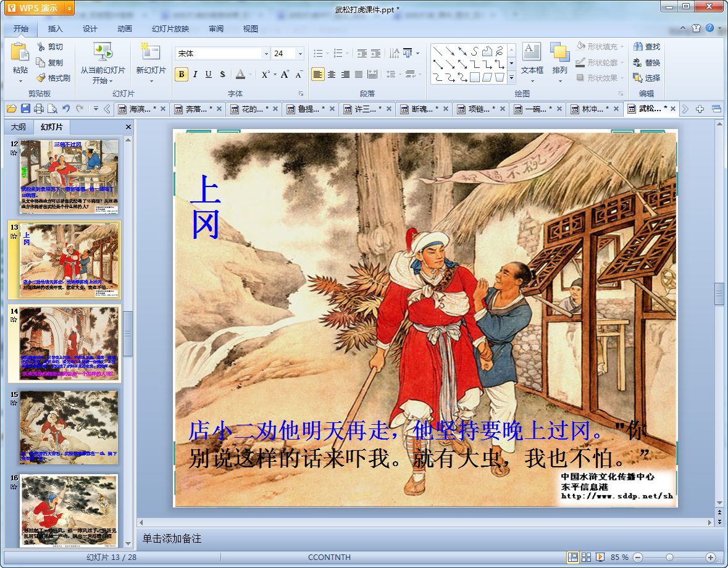Open the Design (设计) ribbon tab
This screenshot has height=568, width=728.
[90, 29]
